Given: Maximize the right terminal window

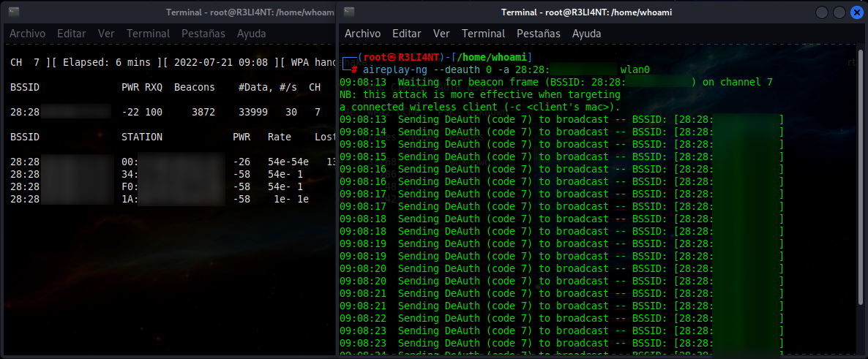Looking at the screenshot, I should click(839, 12).
